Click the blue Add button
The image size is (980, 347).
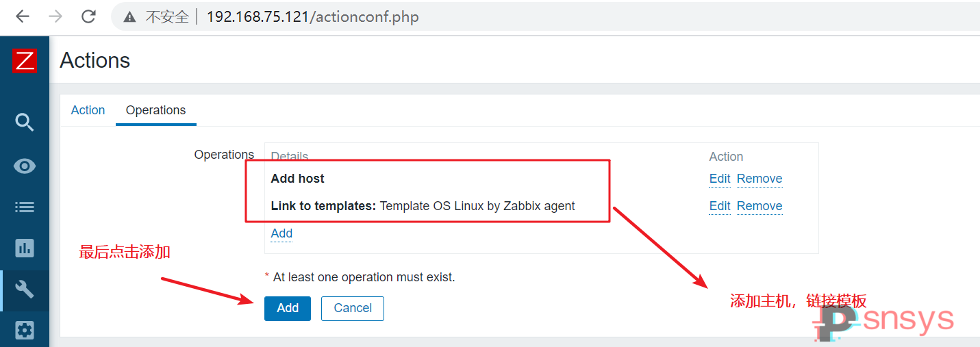(288, 308)
